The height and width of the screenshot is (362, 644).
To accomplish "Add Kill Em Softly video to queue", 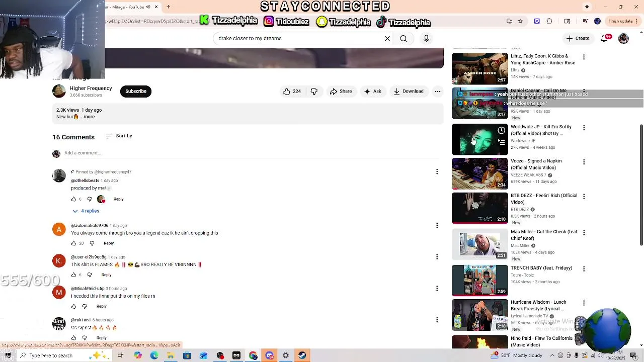I will point(502,142).
